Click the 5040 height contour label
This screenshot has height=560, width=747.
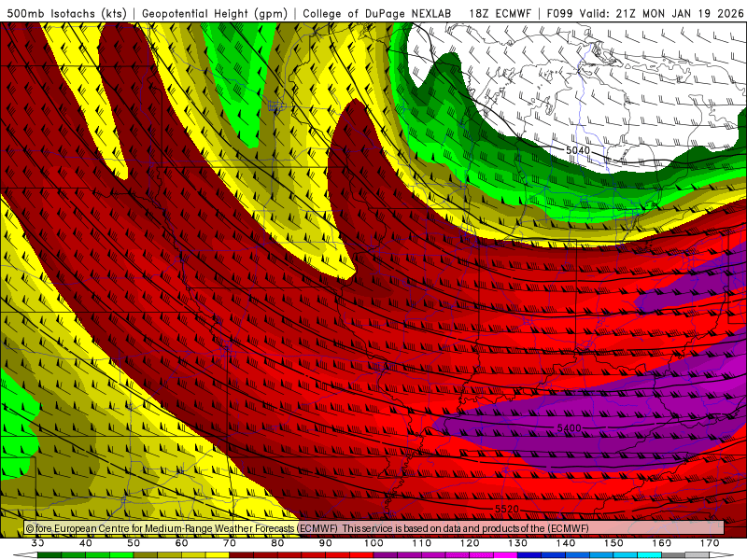pos(578,150)
